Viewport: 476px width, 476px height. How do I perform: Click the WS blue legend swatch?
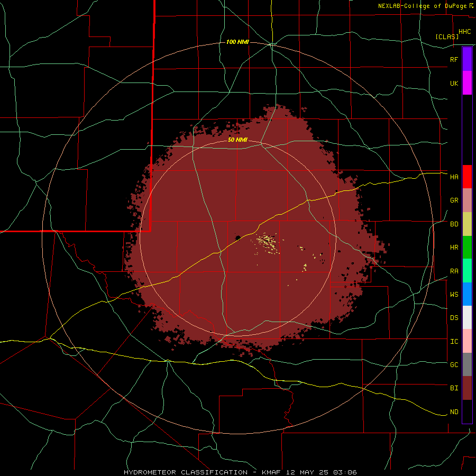tap(467, 294)
